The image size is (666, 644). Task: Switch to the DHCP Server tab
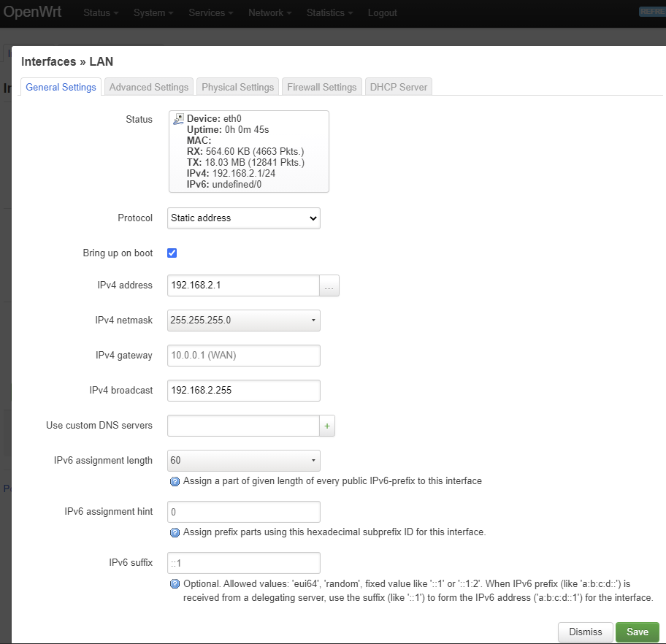(x=399, y=87)
